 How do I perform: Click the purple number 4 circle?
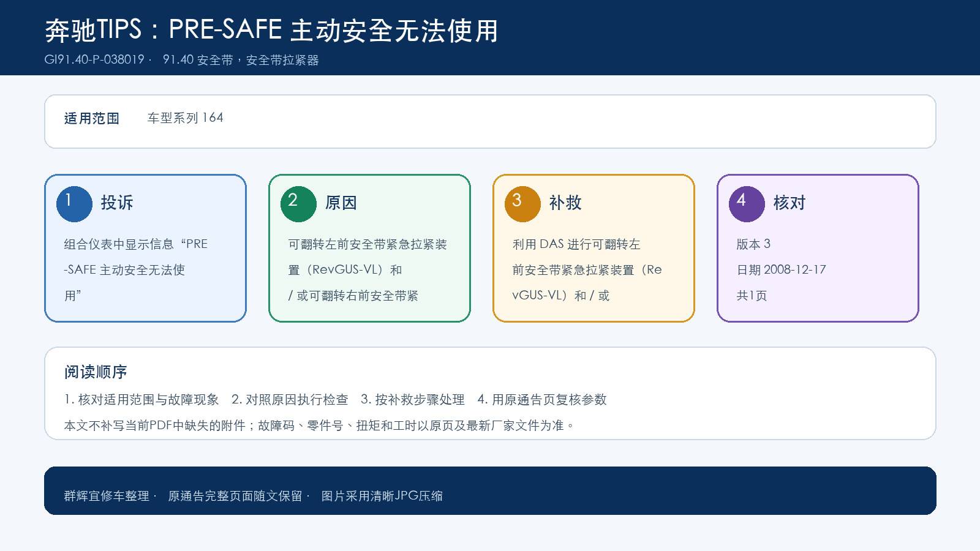747,204
